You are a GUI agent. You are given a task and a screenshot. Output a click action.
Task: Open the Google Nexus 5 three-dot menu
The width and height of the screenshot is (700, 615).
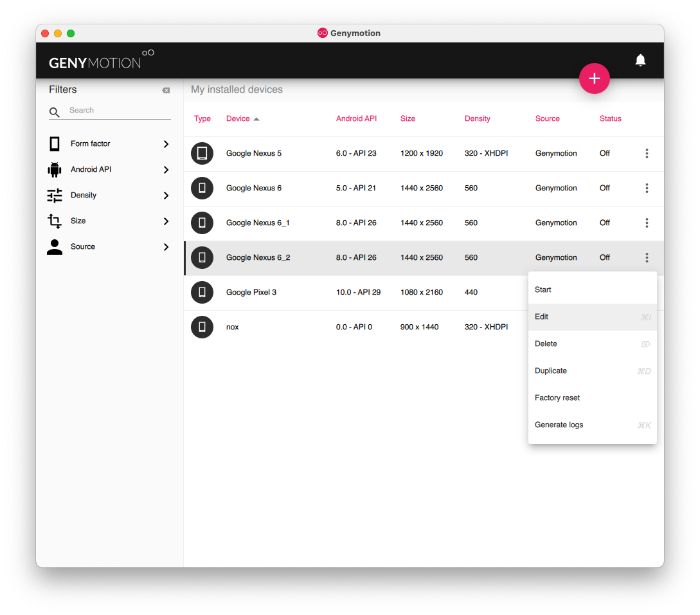(x=647, y=153)
